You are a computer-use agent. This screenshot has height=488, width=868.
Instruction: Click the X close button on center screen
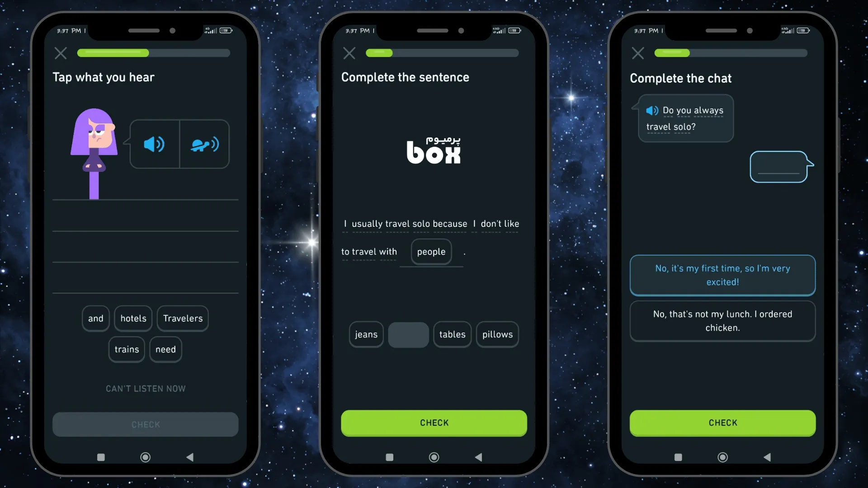pyautogui.click(x=349, y=52)
